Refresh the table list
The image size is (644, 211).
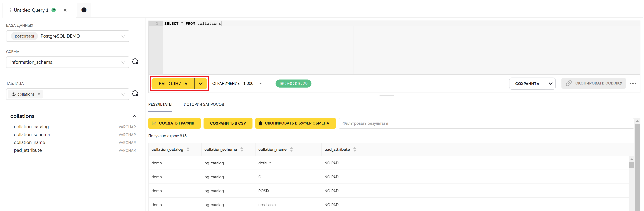pos(135,93)
